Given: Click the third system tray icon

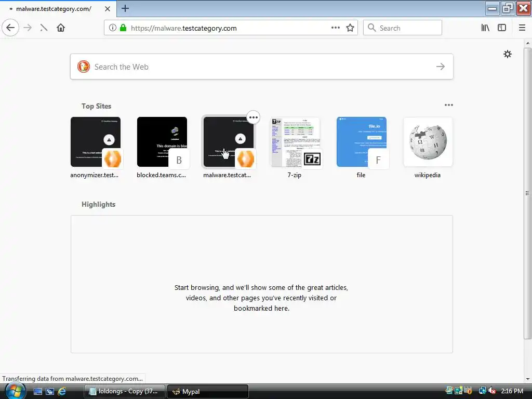Looking at the screenshot, I should pyautogui.click(x=468, y=391).
